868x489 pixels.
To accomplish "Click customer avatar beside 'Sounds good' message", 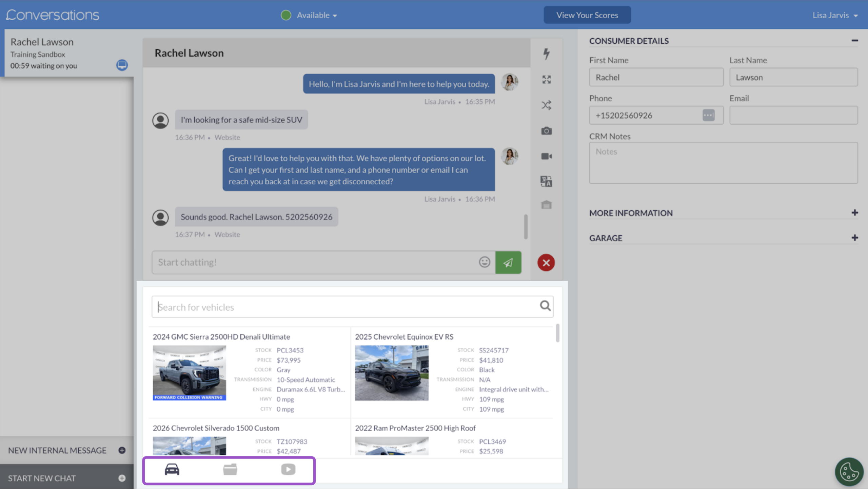I will click(160, 218).
